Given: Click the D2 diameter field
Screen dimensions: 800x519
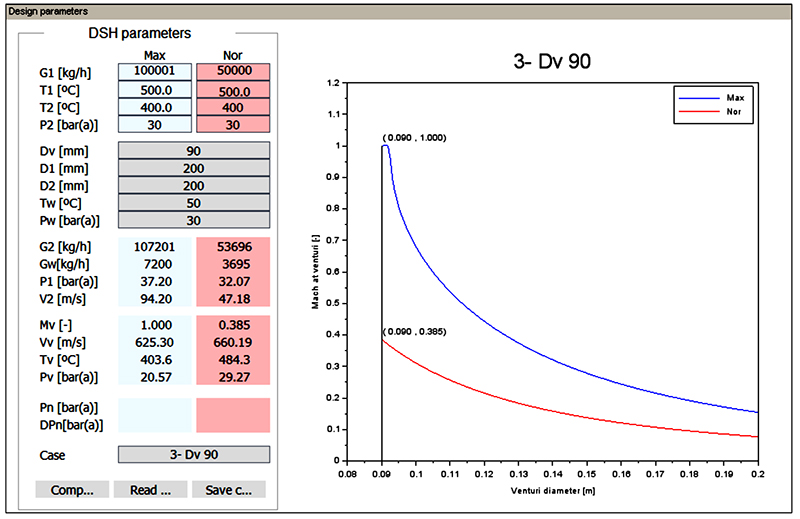Looking at the screenshot, I should [194, 185].
